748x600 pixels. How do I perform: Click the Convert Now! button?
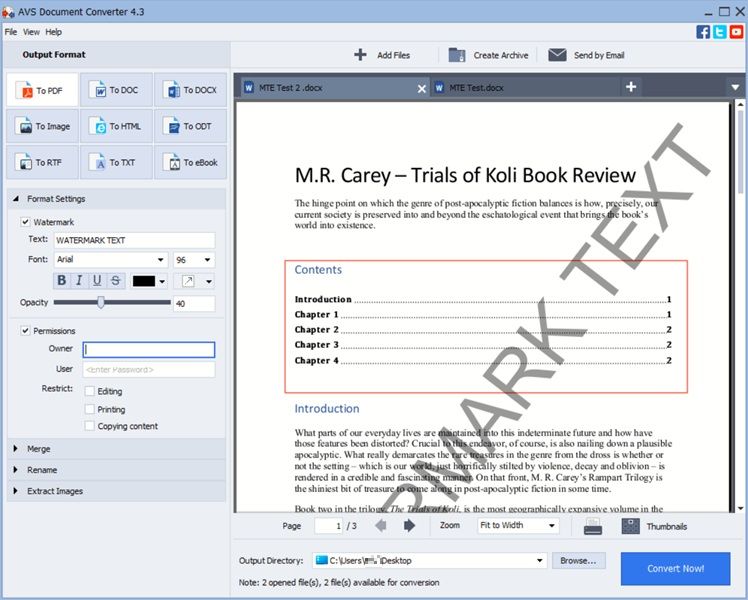coord(675,569)
